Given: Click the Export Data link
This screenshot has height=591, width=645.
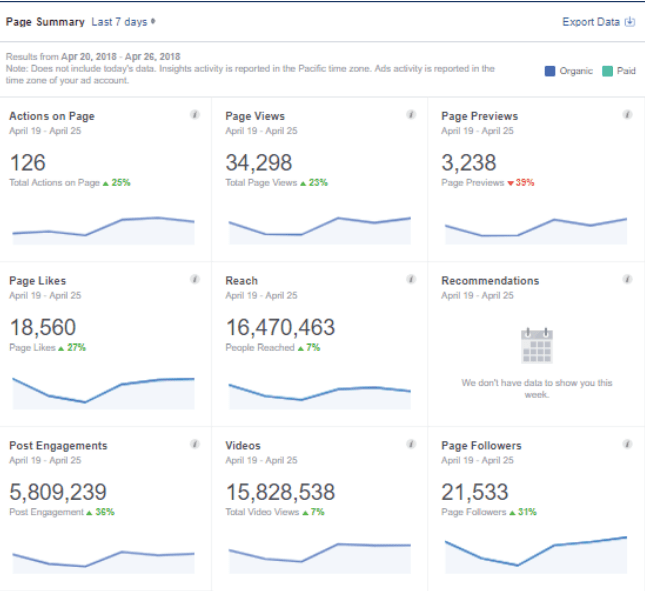Looking at the screenshot, I should click(591, 21).
